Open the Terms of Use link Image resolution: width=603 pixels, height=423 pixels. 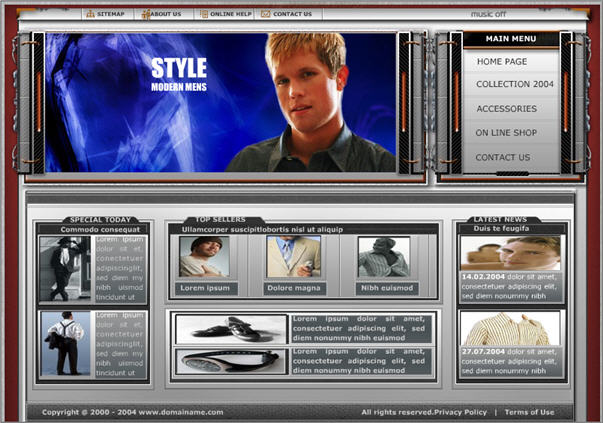coord(529,412)
